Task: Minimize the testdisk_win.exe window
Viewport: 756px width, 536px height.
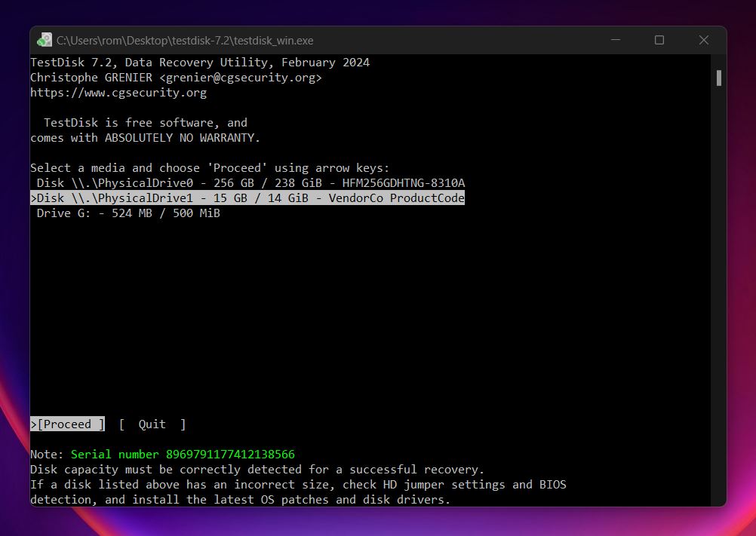Action: click(x=616, y=40)
